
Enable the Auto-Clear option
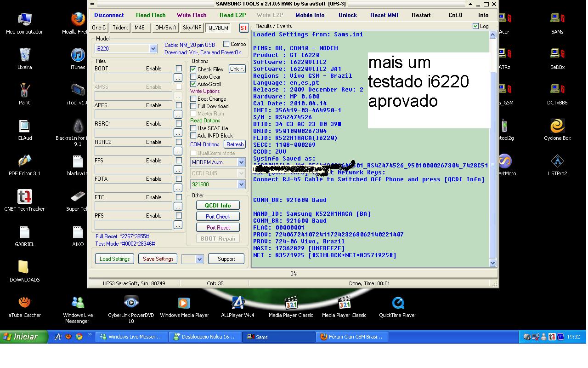(193, 77)
